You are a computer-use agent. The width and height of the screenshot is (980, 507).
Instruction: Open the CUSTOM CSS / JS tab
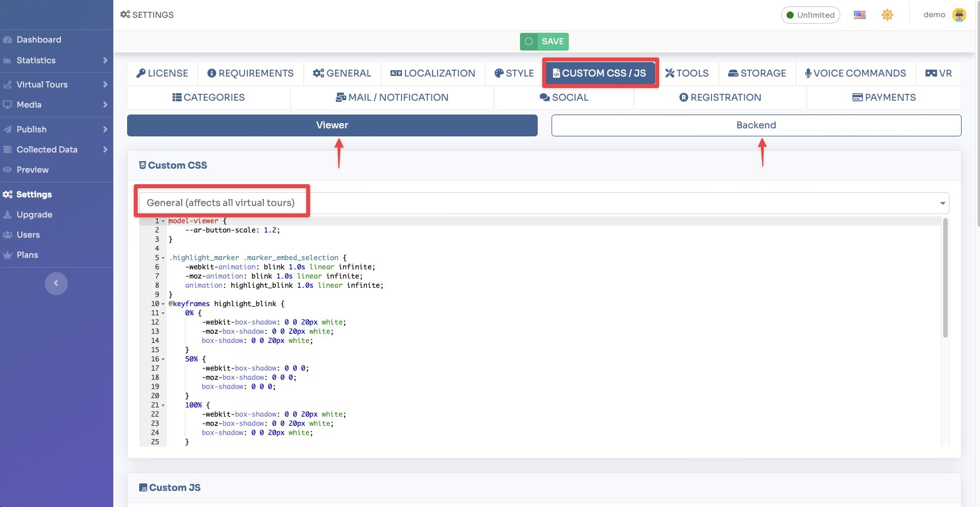coord(600,73)
